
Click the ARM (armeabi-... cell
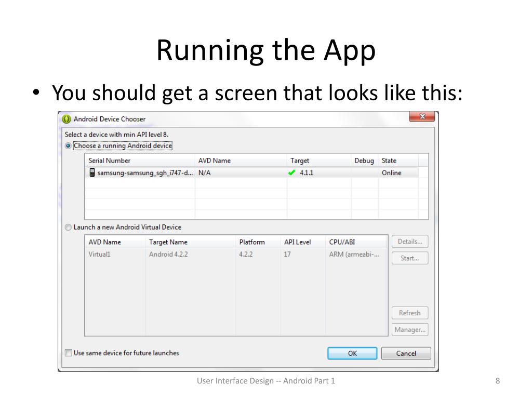coord(354,254)
